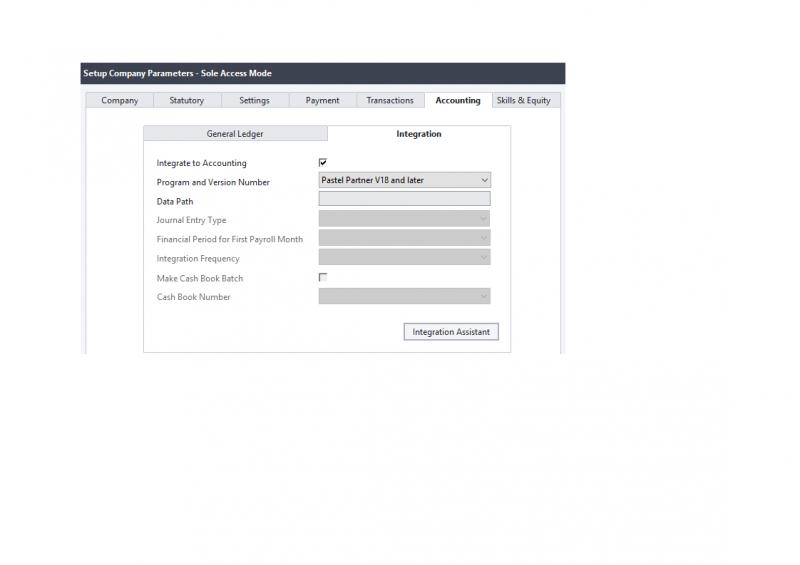Open the General Ledger sub-tab
Screen dimensions: 800x565
click(x=235, y=133)
